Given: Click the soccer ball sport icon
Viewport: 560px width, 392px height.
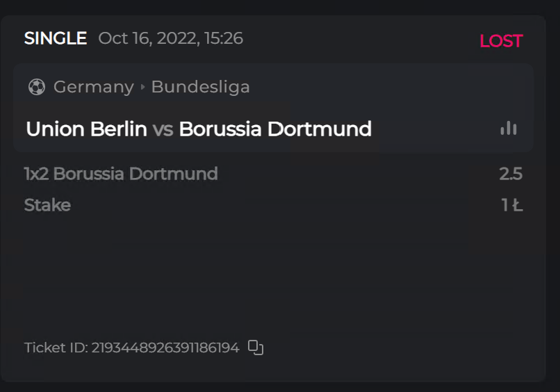Looking at the screenshot, I should [x=36, y=87].
